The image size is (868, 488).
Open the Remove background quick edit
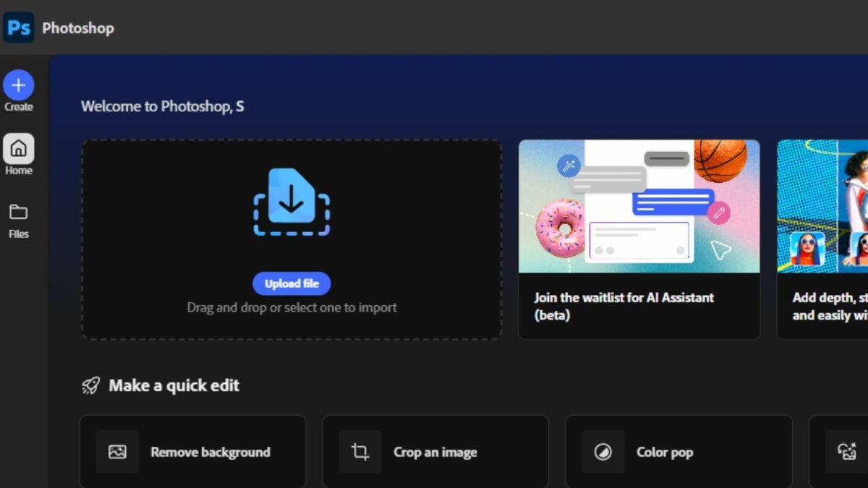click(192, 451)
